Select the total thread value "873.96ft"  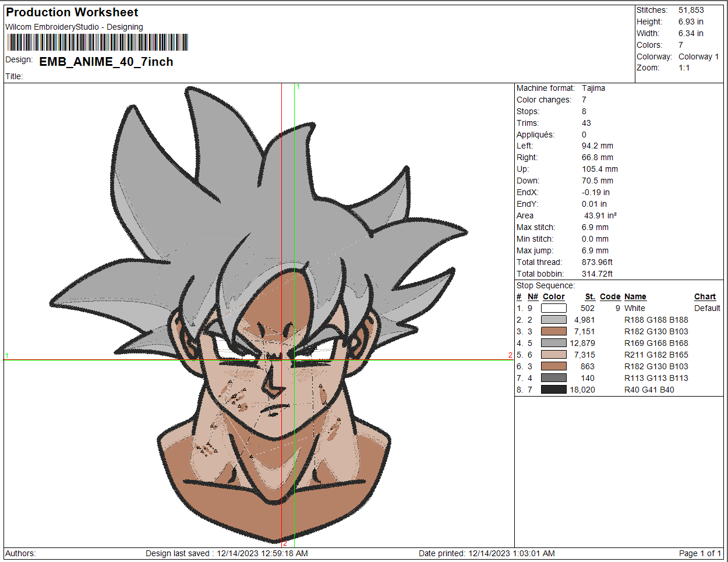pos(597,262)
